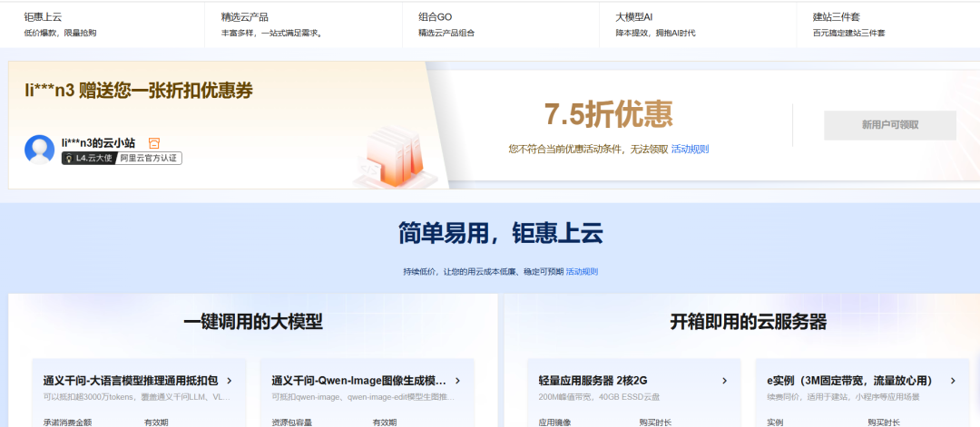
Task: Click the 一键调用的大模型 heading
Action: point(253,322)
